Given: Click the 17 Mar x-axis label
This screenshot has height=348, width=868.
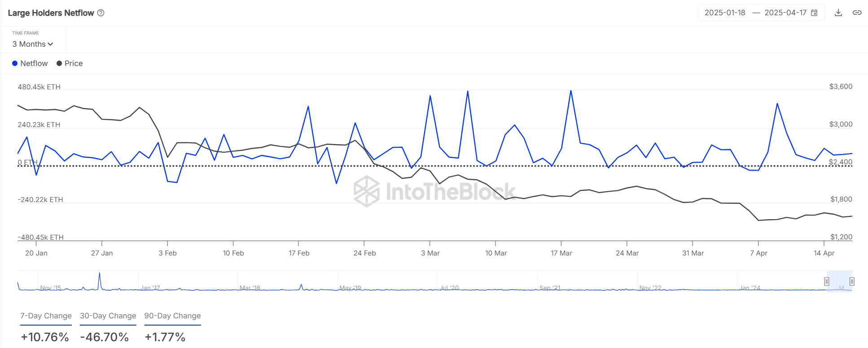Looking at the screenshot, I should [x=561, y=253].
